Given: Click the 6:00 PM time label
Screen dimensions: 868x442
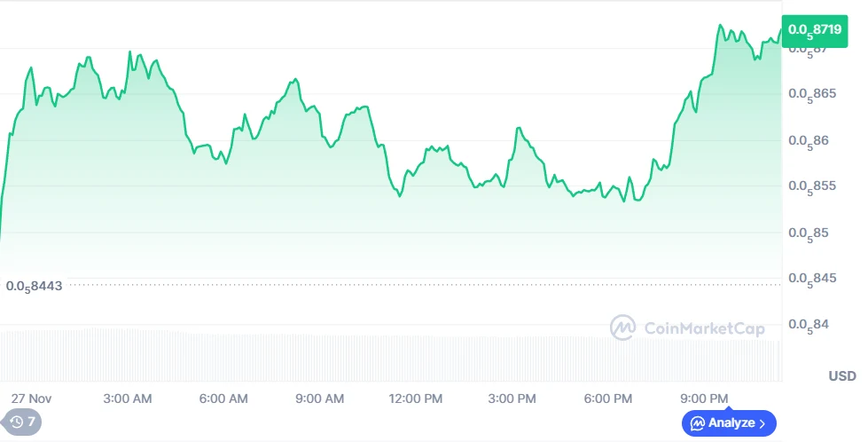Looking at the screenshot, I should [x=608, y=399].
